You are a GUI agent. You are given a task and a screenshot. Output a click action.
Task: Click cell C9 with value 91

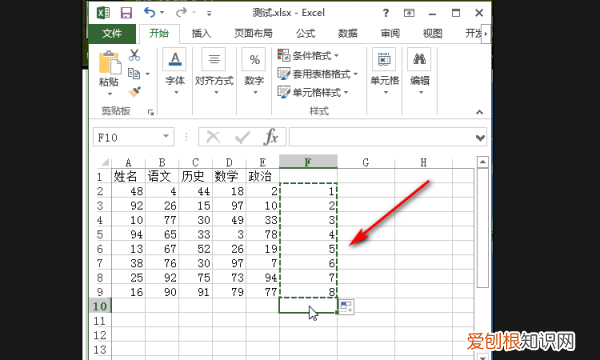tap(196, 292)
